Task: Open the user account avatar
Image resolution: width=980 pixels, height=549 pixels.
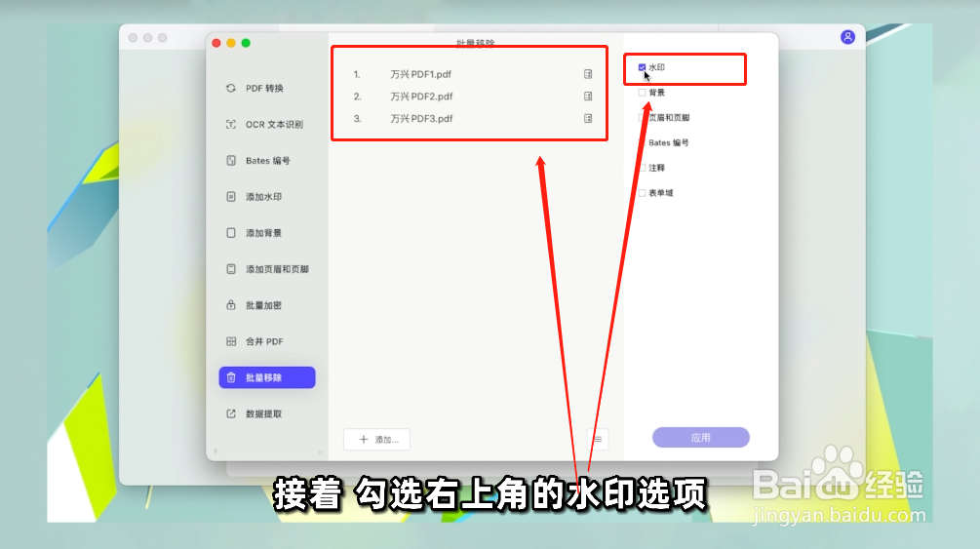Action: [847, 37]
